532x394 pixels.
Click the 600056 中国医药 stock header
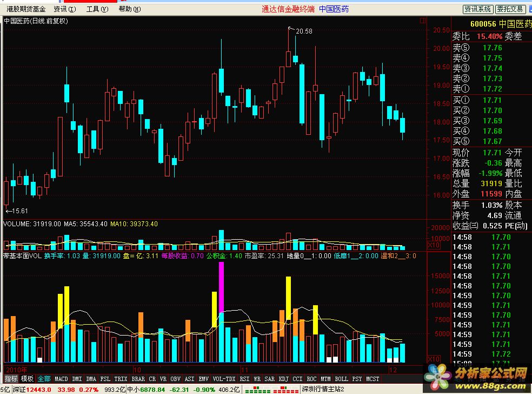pyautogui.click(x=501, y=24)
